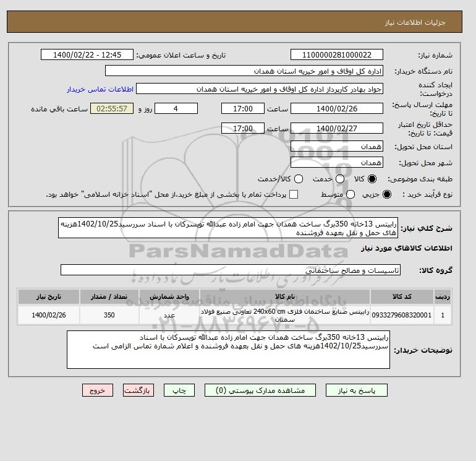Click price validity date 1400/02/27 field
476x461 pixels.
pyautogui.click(x=337, y=128)
